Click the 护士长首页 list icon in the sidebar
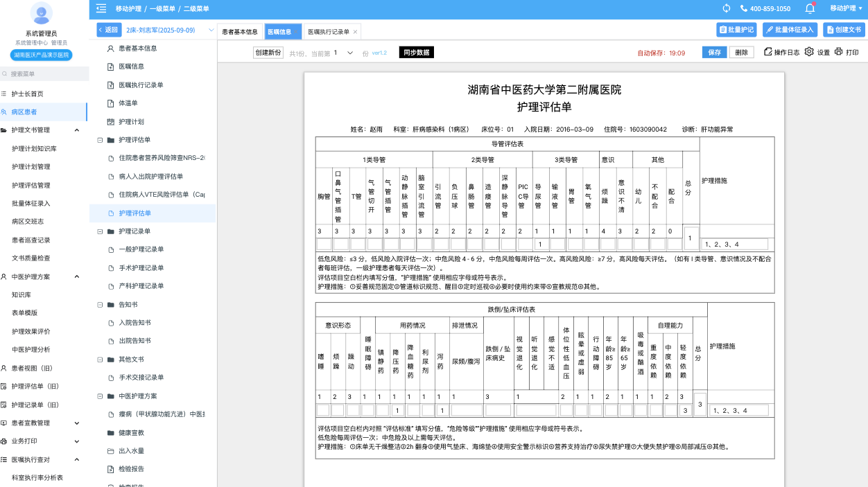This screenshot has height=487, width=868. tap(4, 94)
